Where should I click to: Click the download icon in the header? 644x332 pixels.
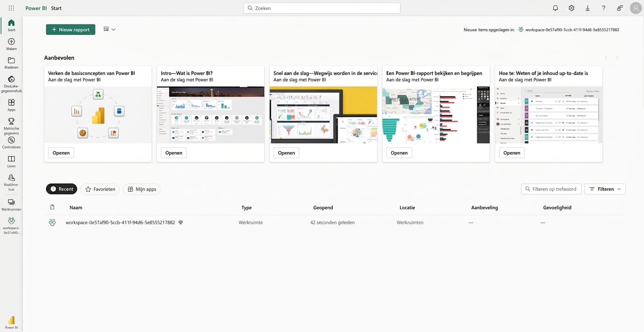click(588, 8)
